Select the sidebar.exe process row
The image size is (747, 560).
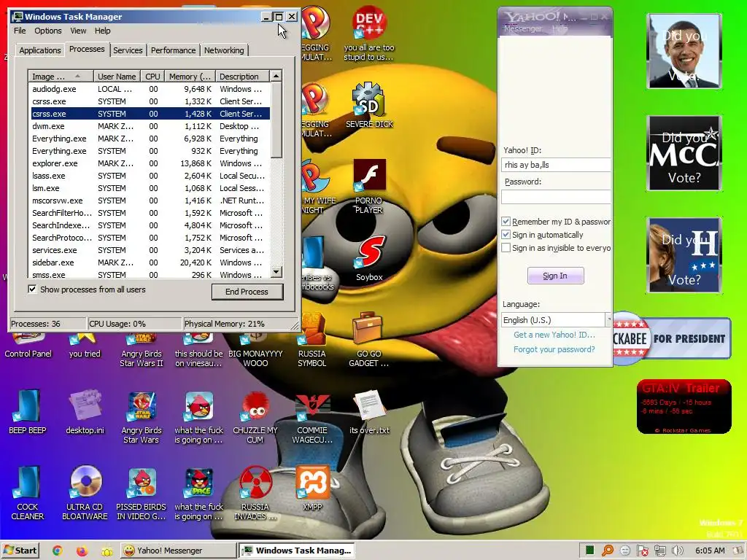150,262
